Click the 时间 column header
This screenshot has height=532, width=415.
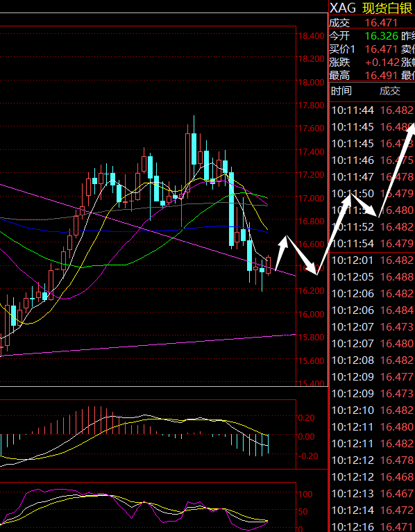pos(341,90)
